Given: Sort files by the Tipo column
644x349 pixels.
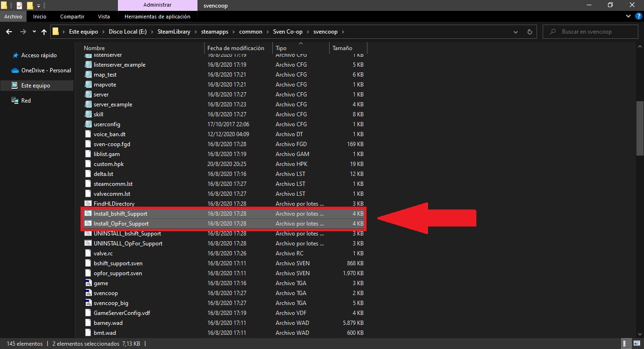Looking at the screenshot, I should [301, 48].
